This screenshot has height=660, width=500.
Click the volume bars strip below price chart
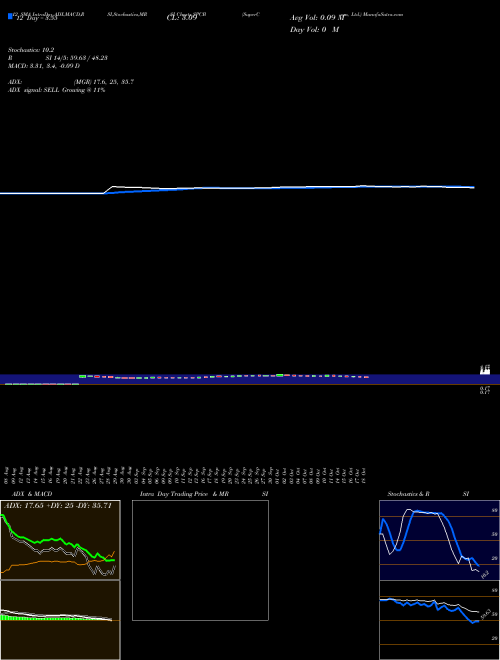click(x=250, y=379)
